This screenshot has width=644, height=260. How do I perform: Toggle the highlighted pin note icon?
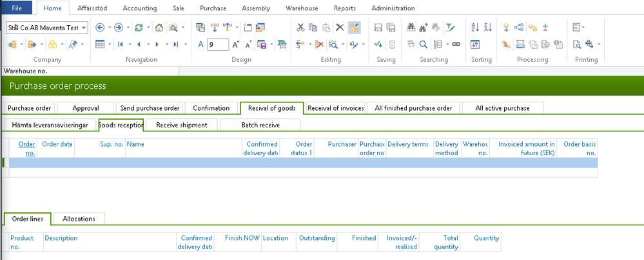point(355,28)
